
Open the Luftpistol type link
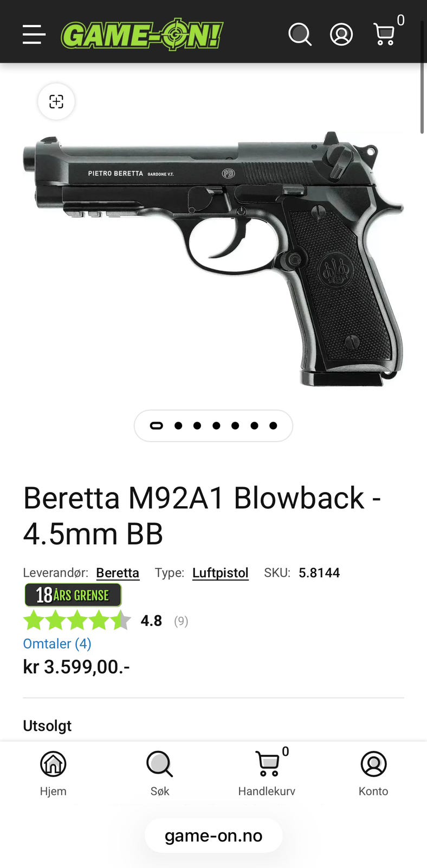[x=221, y=573]
